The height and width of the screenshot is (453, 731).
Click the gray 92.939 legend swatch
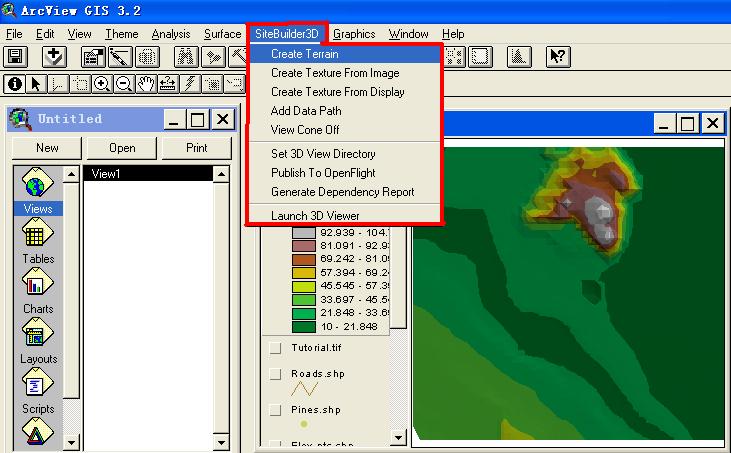coord(304,233)
